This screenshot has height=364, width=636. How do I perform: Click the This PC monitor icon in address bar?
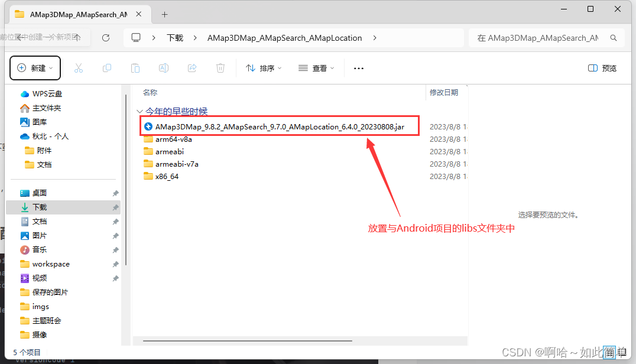[136, 38]
